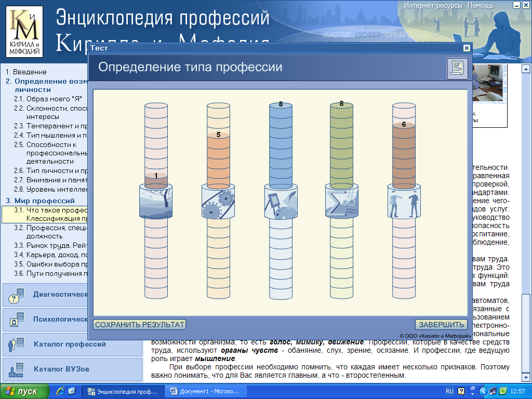This screenshot has height=399, width=532.
Task: Click the keyboard help tray icon
Action: 461,391
